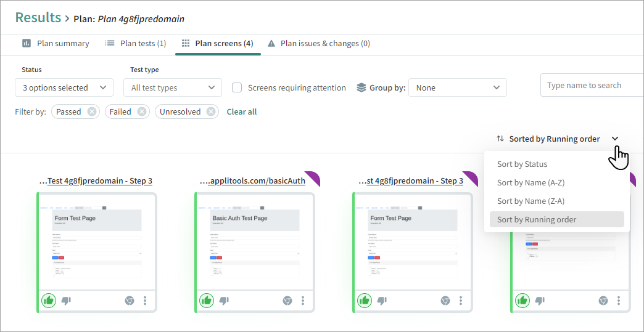The height and width of the screenshot is (332, 644).
Task: Remove the Unresolved filter chip
Action: point(212,111)
